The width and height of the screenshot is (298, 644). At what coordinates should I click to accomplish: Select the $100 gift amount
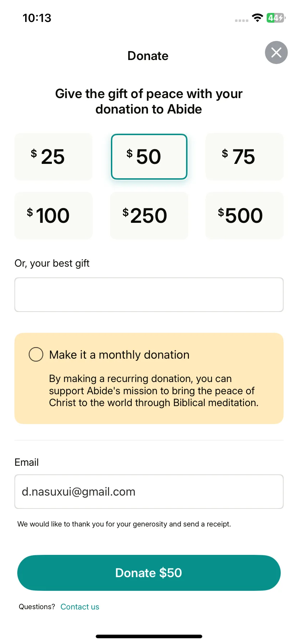[x=53, y=216]
